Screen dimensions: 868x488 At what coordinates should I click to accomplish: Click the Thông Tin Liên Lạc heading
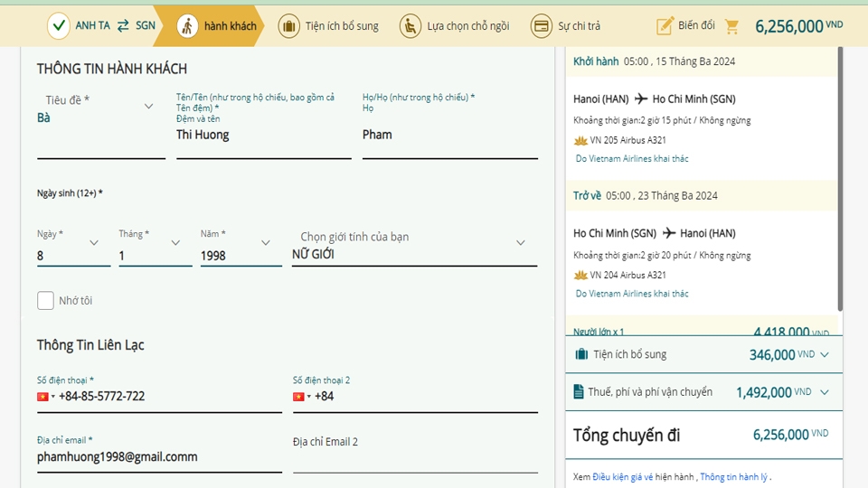click(90, 345)
